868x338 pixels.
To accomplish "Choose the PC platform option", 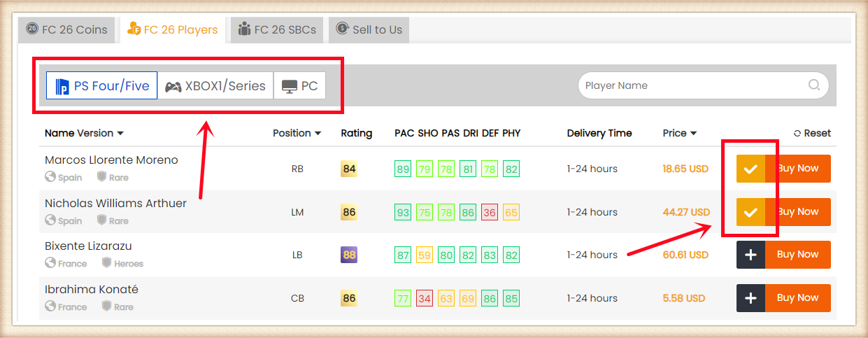I will coord(299,86).
